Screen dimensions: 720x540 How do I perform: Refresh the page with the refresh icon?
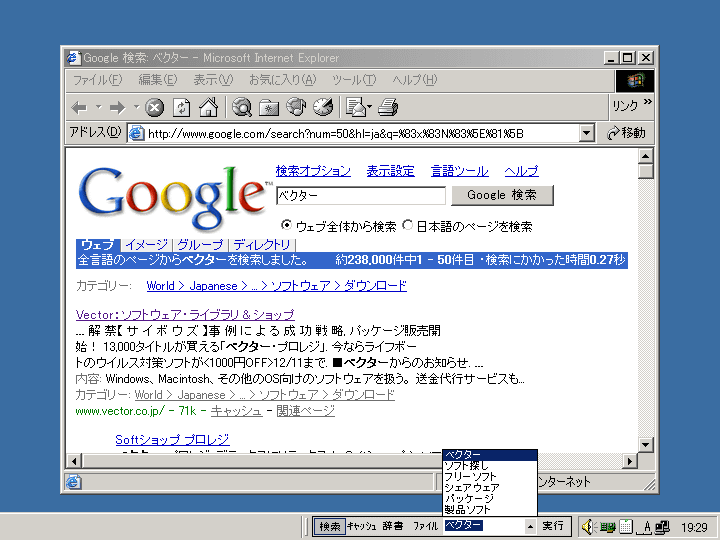point(181,108)
